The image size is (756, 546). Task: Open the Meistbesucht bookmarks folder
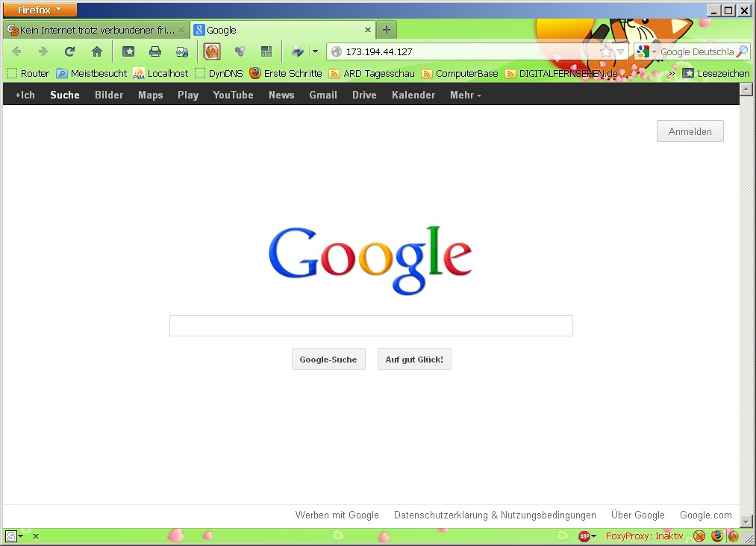92,73
